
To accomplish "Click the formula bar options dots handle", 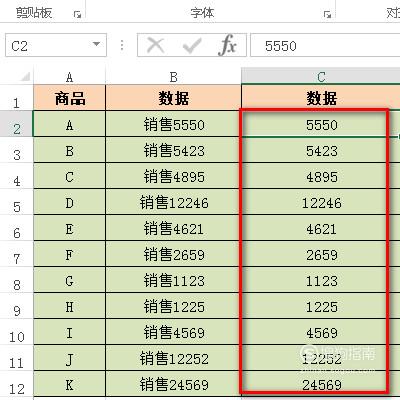I will 122,45.
